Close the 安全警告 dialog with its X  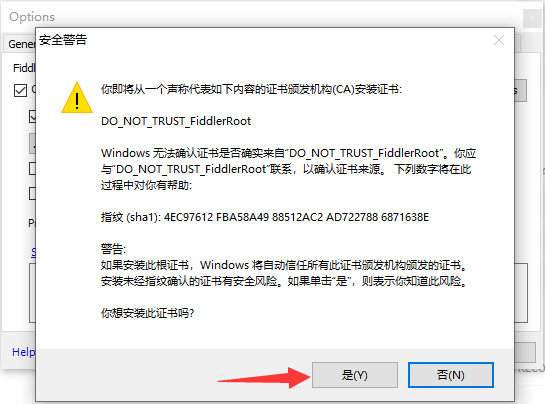point(499,40)
